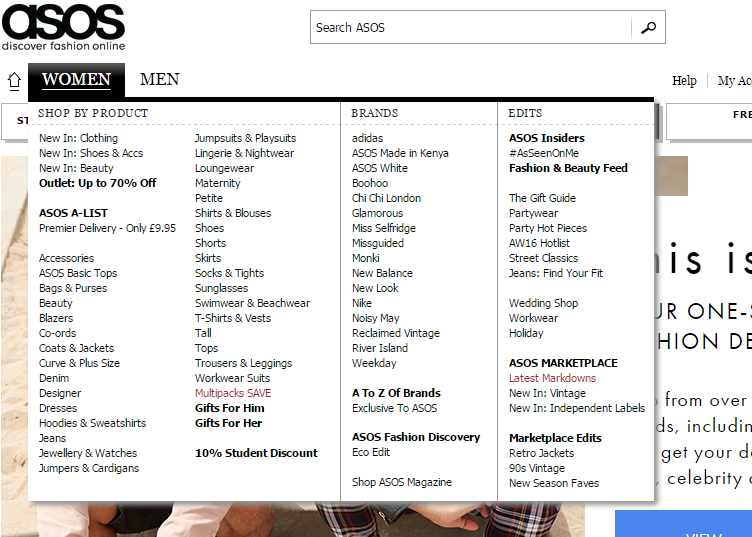Open the River Island brand

point(380,348)
